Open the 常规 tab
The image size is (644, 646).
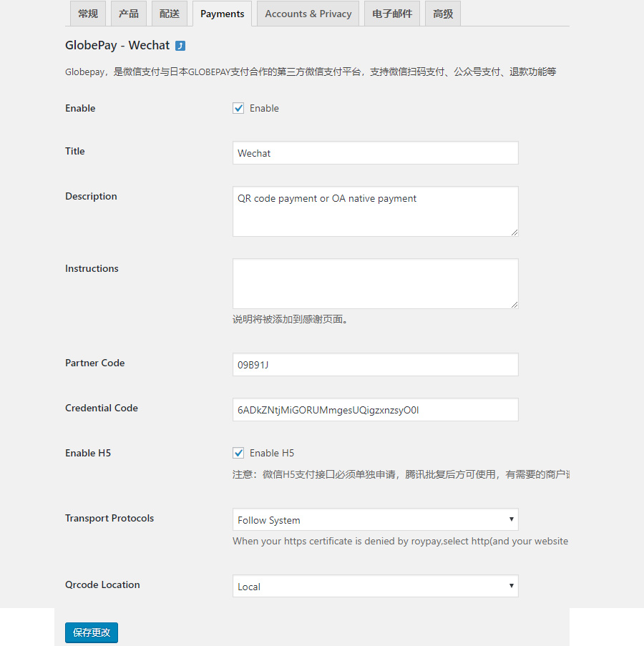[x=88, y=14]
